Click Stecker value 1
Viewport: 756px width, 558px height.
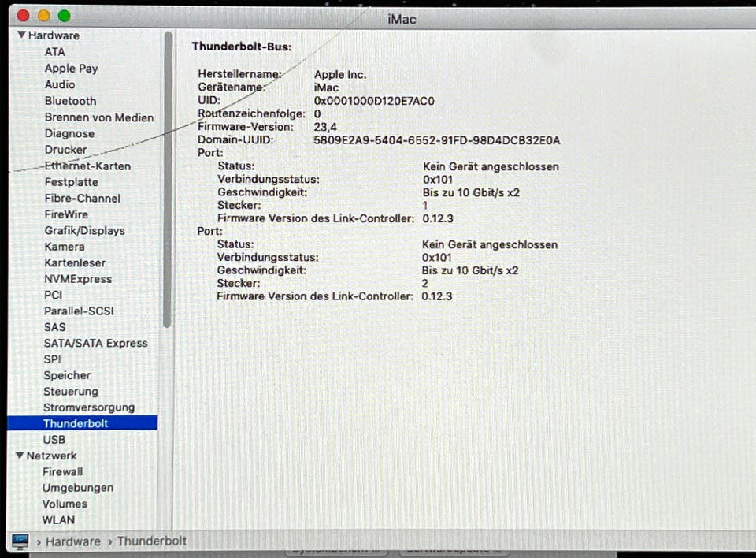pos(424,206)
